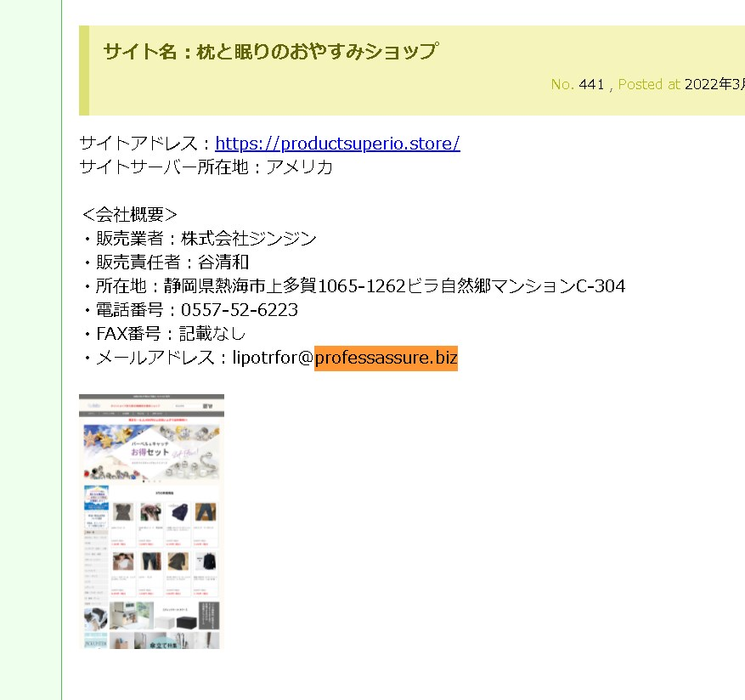Click the post number No. 441
This screenshot has width=745, height=700.
click(x=578, y=85)
